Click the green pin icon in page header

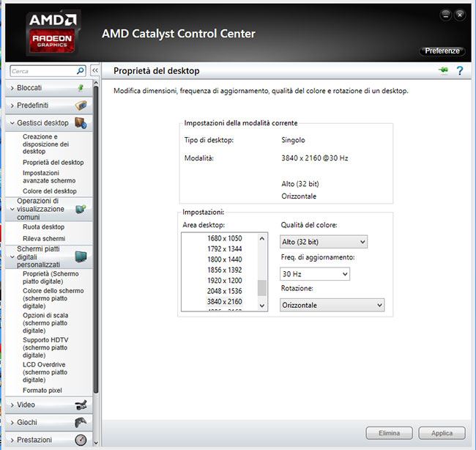444,70
